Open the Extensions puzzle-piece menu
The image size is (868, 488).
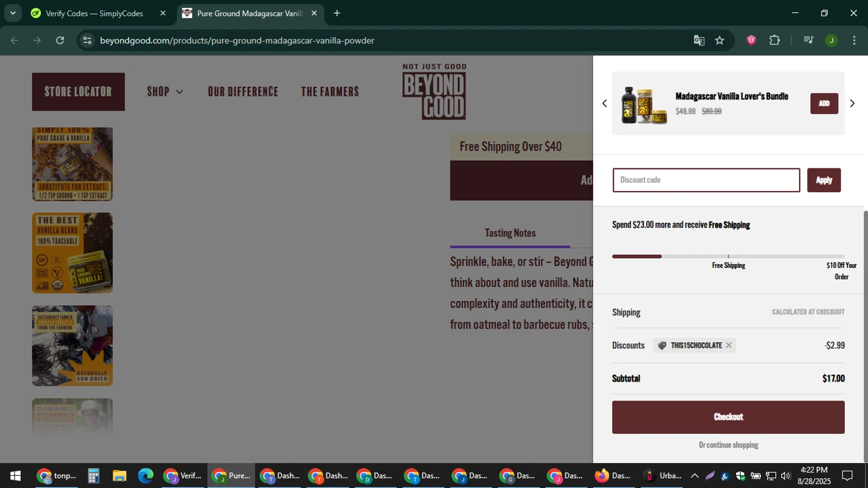point(774,41)
